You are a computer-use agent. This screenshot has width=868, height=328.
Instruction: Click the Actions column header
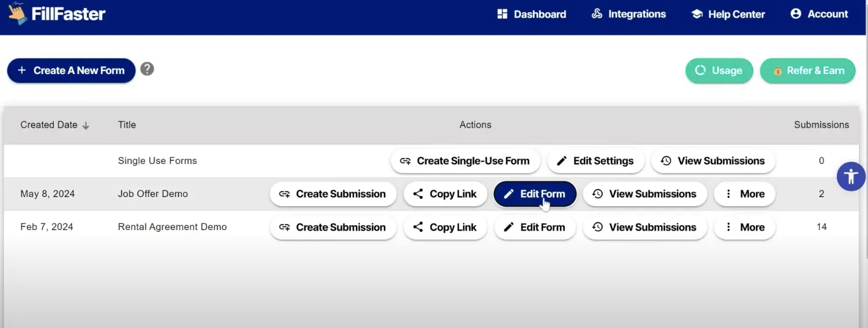(x=476, y=125)
